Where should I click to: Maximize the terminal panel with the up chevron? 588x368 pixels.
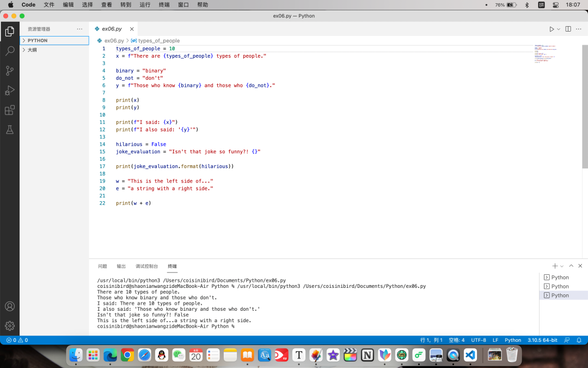pyautogui.click(x=571, y=266)
